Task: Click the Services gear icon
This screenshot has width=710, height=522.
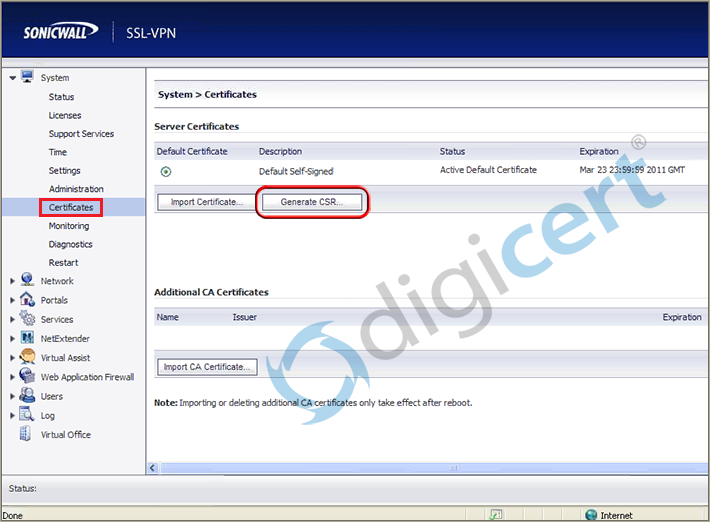Action: coord(28,319)
